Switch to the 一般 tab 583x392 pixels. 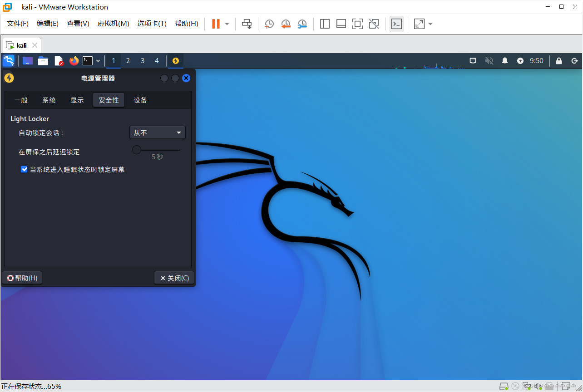tap(21, 100)
